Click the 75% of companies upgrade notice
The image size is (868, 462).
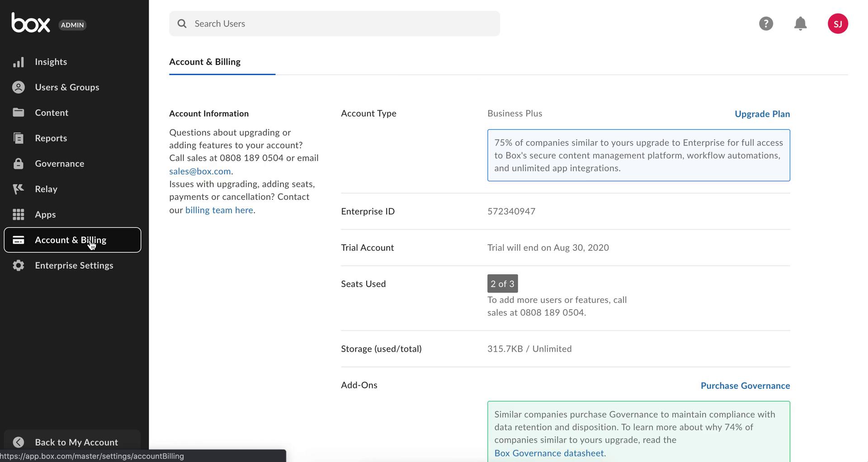pyautogui.click(x=638, y=156)
